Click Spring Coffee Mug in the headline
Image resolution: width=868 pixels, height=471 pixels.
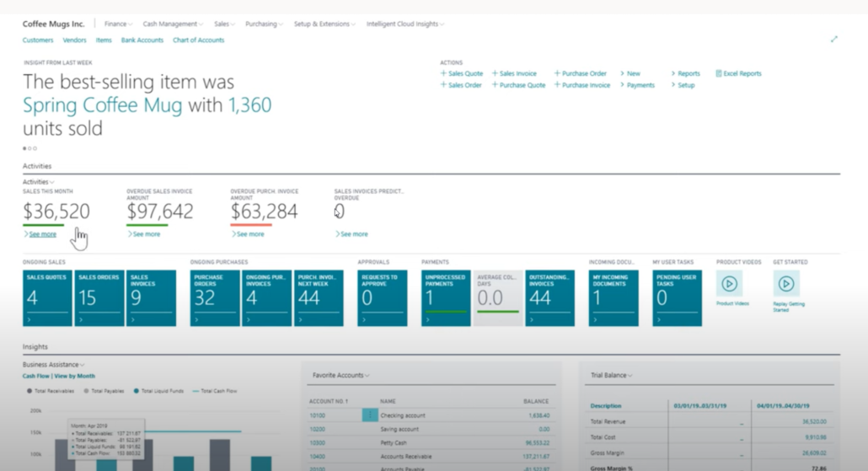[103, 105]
